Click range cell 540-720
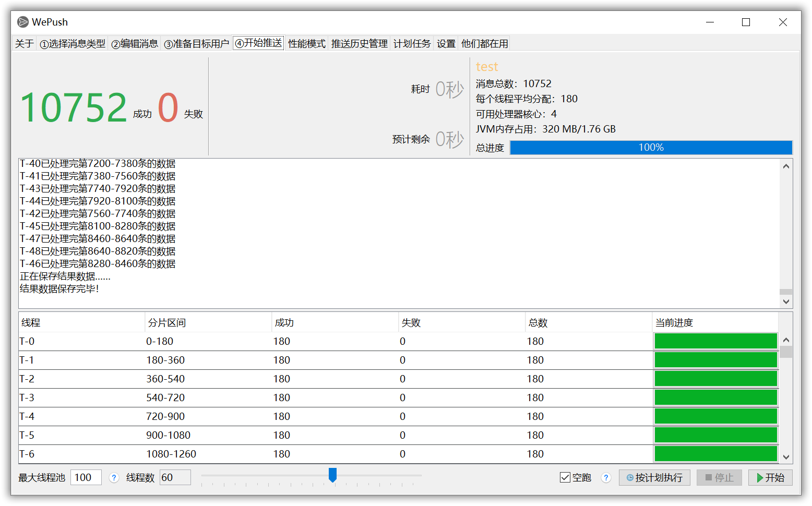 pos(208,398)
